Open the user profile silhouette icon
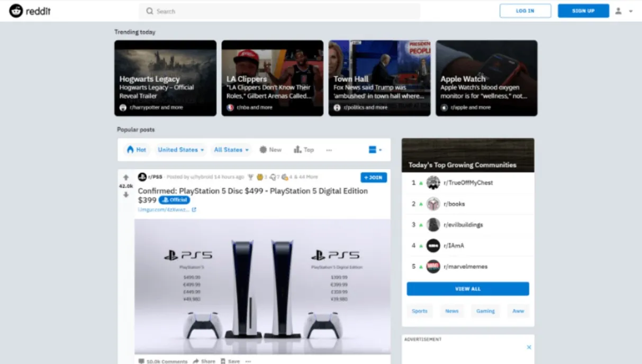Image resolution: width=642 pixels, height=364 pixels. coord(618,11)
